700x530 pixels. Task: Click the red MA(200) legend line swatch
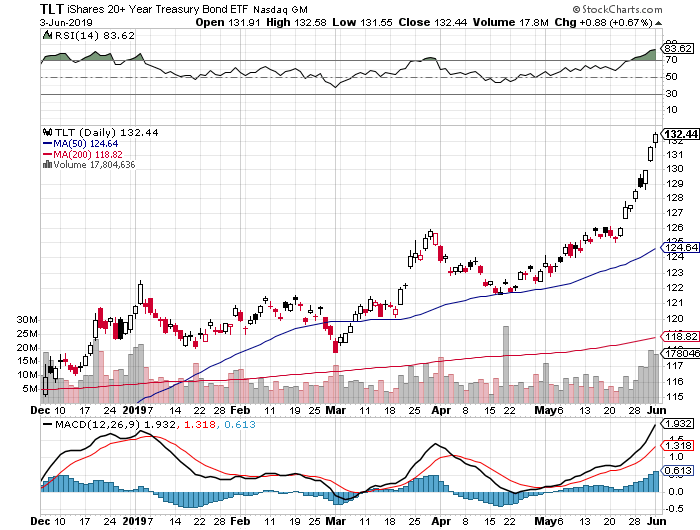[x=47, y=154]
